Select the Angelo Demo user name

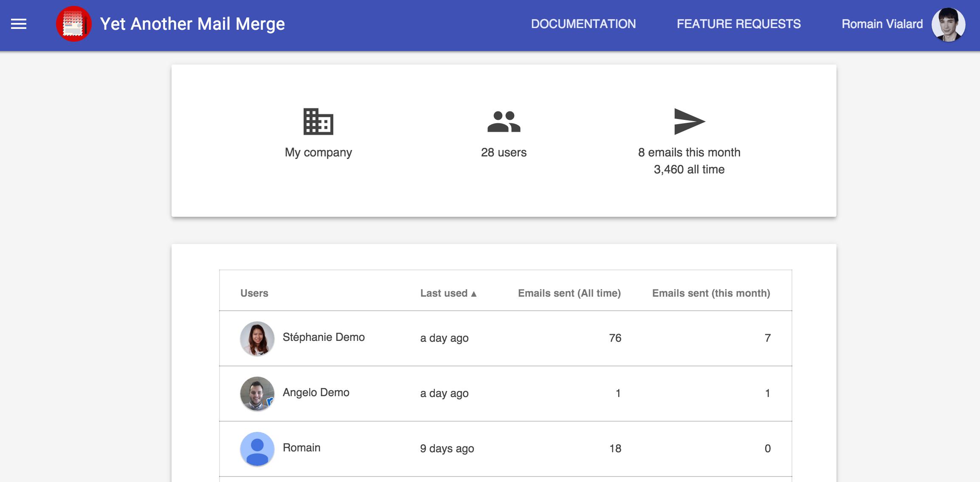click(316, 393)
